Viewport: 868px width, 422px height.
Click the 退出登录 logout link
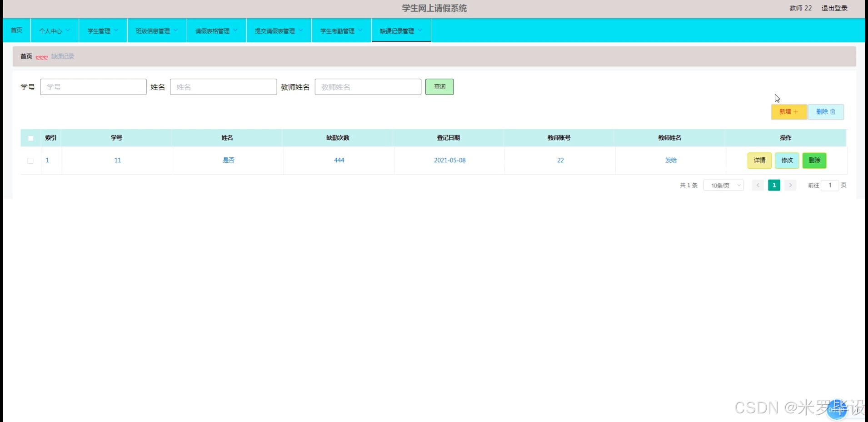pyautogui.click(x=834, y=8)
